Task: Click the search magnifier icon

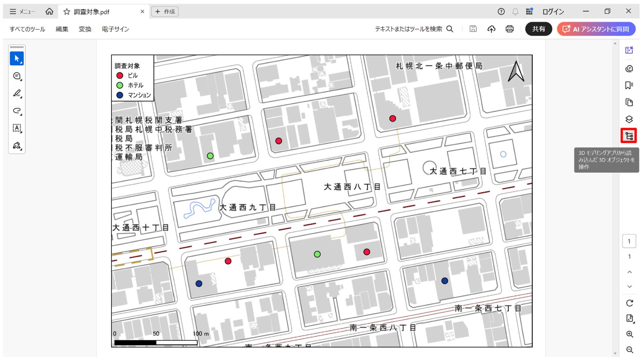Action: [x=450, y=29]
